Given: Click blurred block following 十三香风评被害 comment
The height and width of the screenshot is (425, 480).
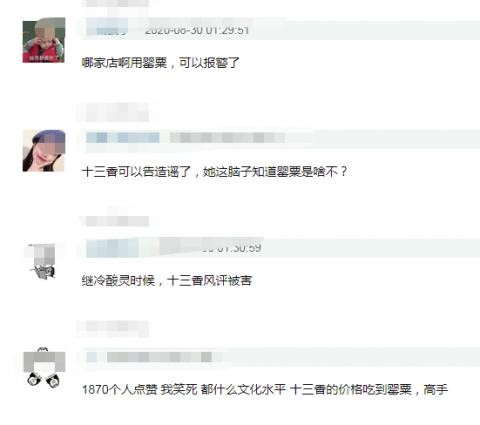Looking at the screenshot, I should pos(113,328).
